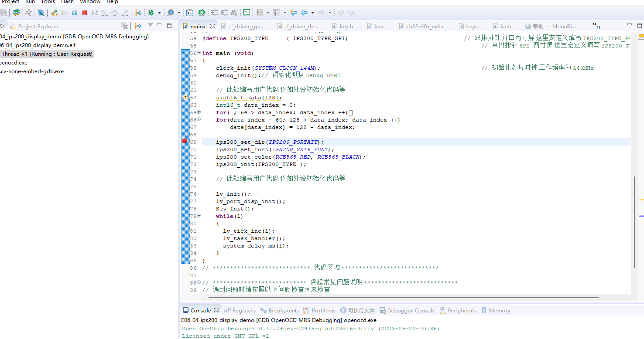Show hidden editor tabs via »11 button
The image size is (644, 339).
tap(596, 26)
